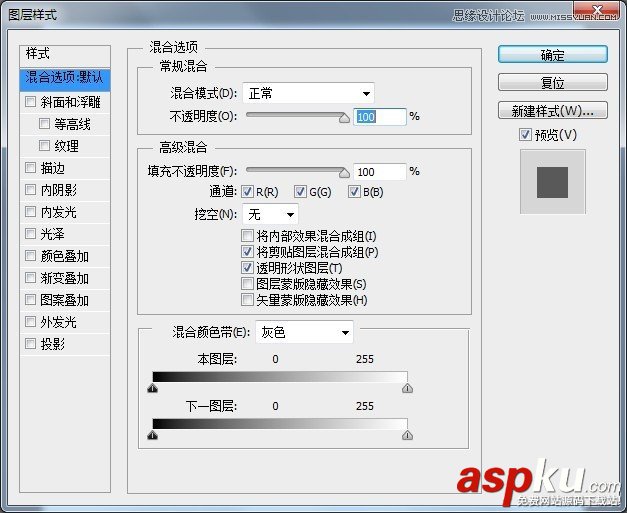
Task: Click the white handle of 本图层 slider
Action: pos(407,388)
